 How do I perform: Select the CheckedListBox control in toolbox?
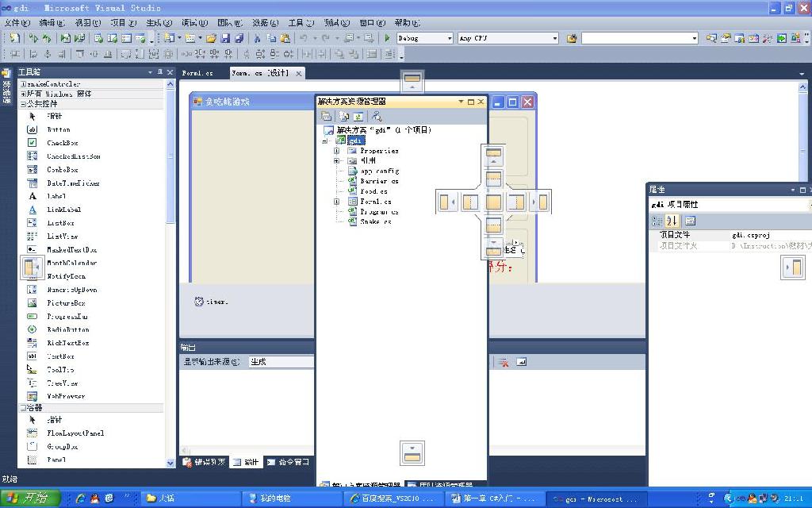73,156
